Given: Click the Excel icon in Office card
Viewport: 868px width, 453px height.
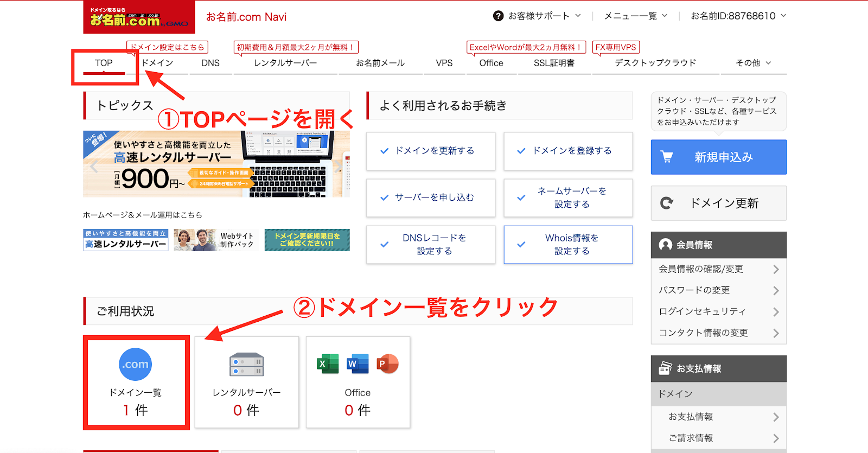Looking at the screenshot, I should pyautogui.click(x=328, y=363).
